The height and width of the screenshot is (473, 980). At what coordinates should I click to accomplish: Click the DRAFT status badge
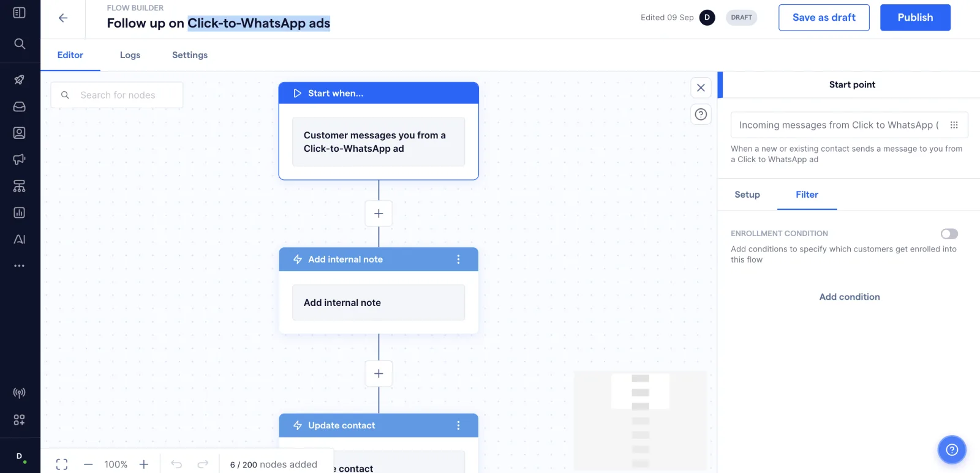pyautogui.click(x=741, y=18)
